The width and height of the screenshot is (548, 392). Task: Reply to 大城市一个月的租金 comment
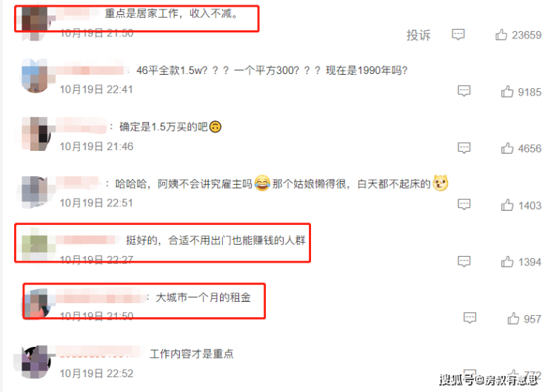point(470,318)
